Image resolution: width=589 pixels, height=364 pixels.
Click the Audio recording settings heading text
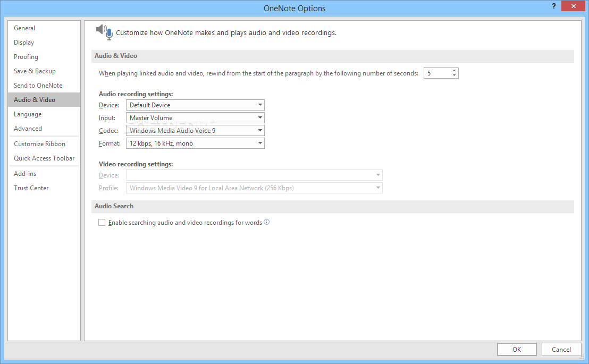click(136, 94)
